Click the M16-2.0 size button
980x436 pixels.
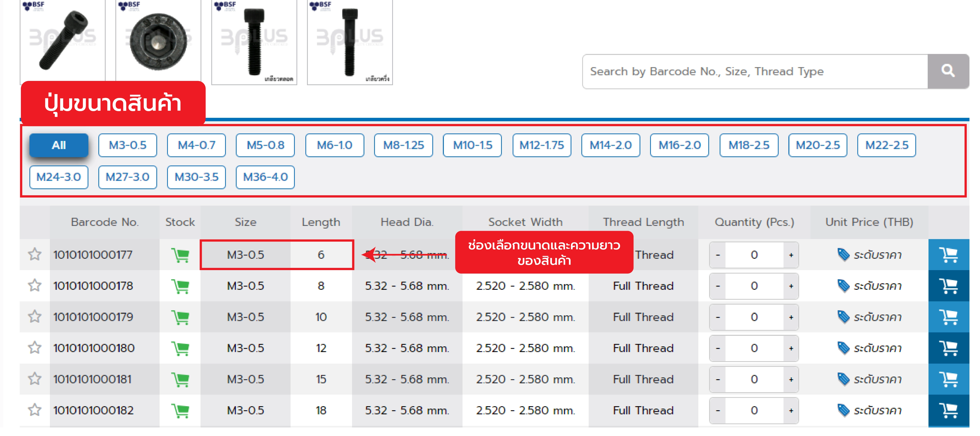click(x=679, y=145)
